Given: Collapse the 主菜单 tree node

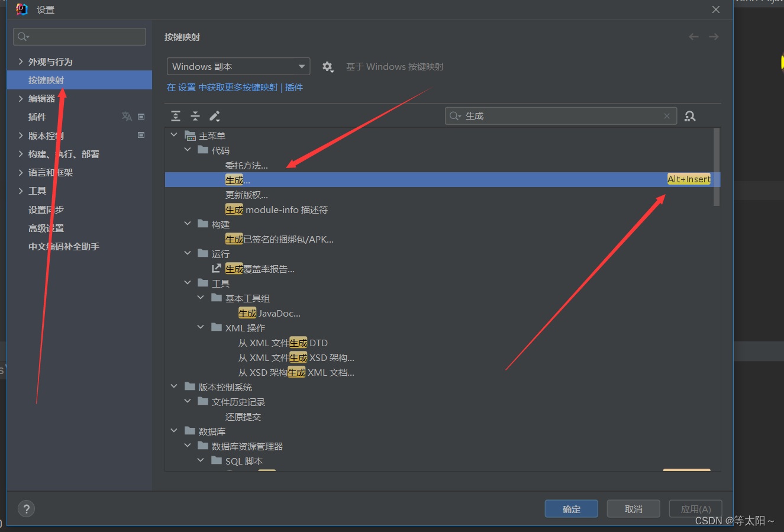Looking at the screenshot, I should [x=174, y=135].
